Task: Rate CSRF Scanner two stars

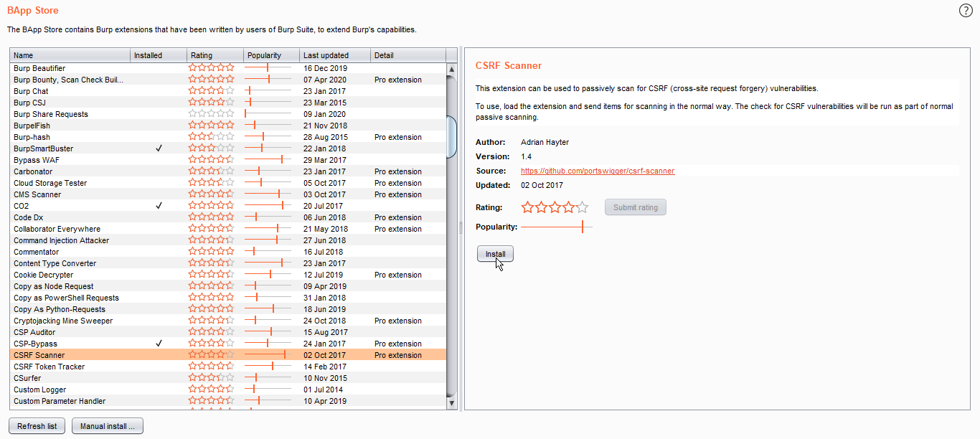Action: (x=542, y=207)
